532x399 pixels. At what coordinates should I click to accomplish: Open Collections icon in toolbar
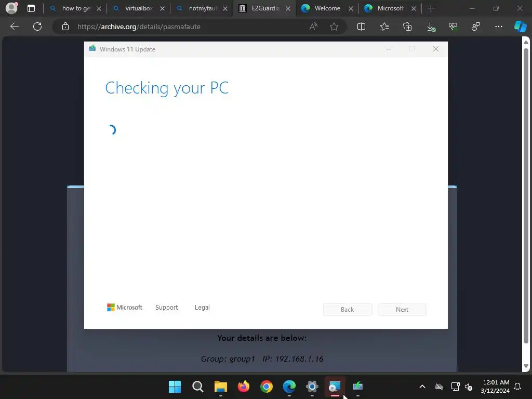407,26
